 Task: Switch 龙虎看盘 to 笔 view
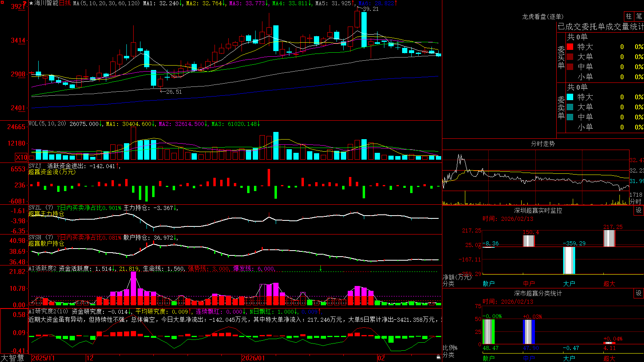(x=639, y=16)
